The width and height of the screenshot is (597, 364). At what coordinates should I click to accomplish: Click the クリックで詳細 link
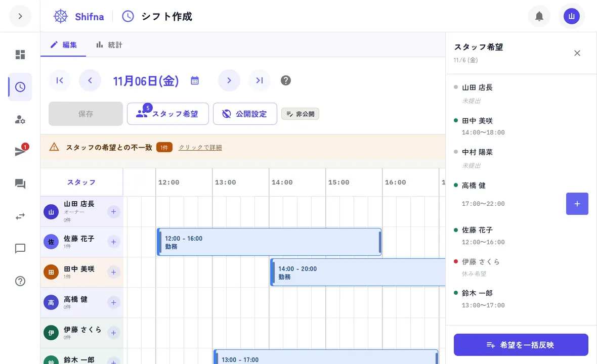[x=200, y=147]
